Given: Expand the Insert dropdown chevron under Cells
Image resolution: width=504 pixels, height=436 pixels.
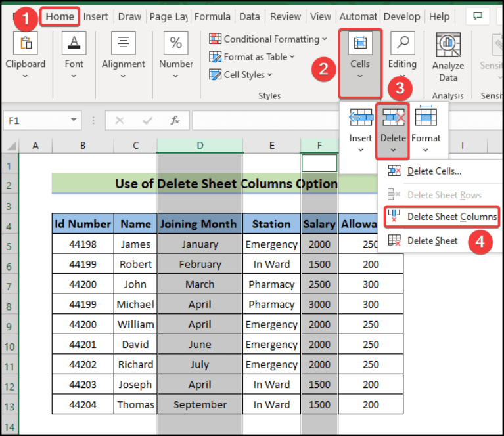Looking at the screenshot, I should pos(361,150).
